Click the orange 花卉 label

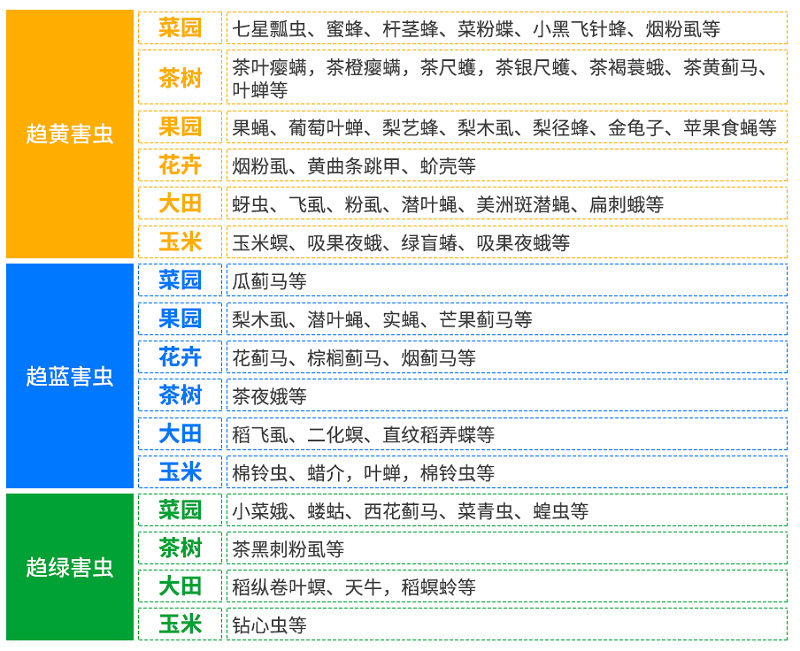click(x=180, y=165)
